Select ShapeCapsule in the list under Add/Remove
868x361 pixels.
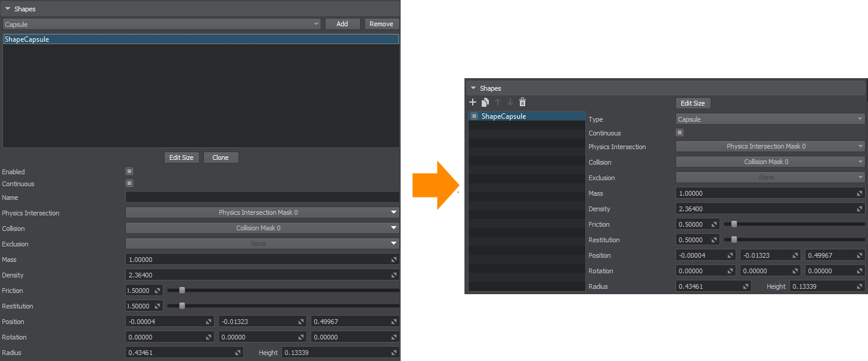pos(200,39)
